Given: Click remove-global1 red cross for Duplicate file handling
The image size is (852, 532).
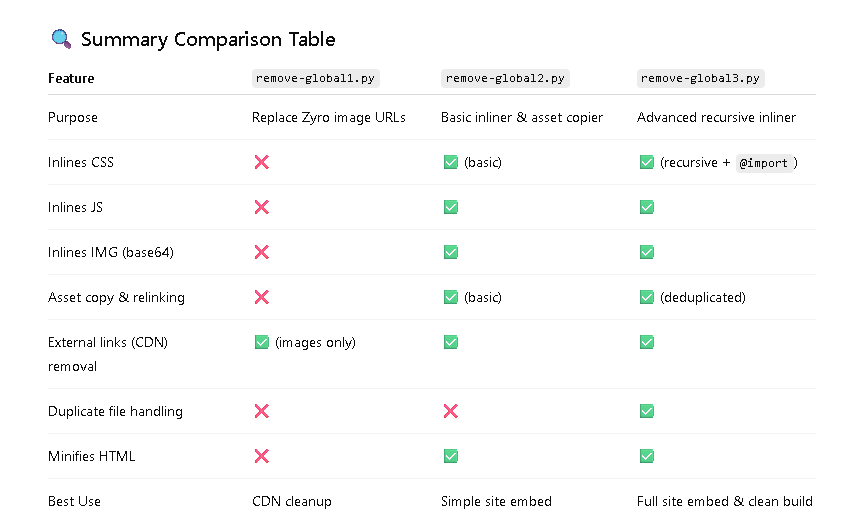Looking at the screenshot, I should click(261, 411).
